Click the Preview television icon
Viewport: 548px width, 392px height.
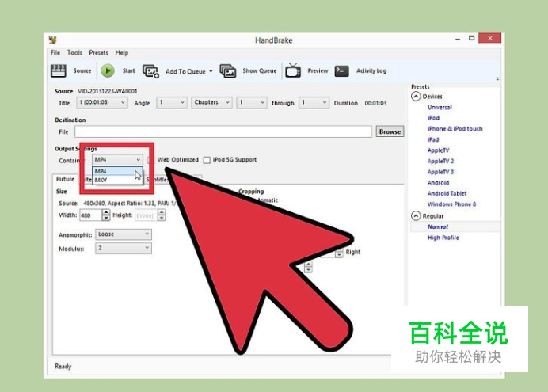tap(293, 70)
